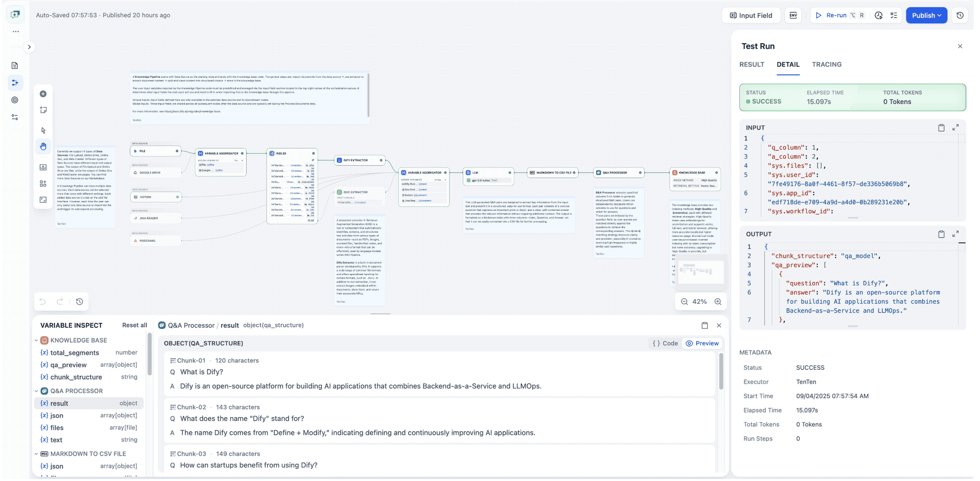Switch result view to Code mode
This screenshot has height=481, width=980.
point(665,343)
